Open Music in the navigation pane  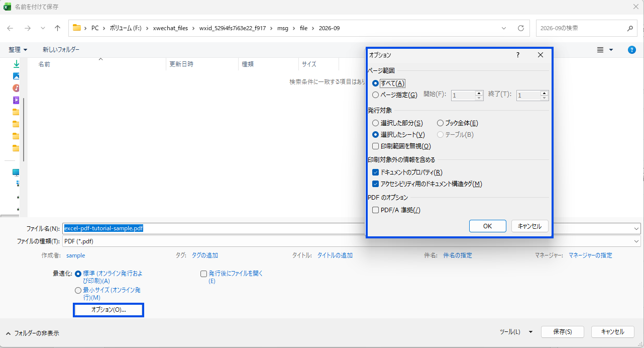(16, 88)
